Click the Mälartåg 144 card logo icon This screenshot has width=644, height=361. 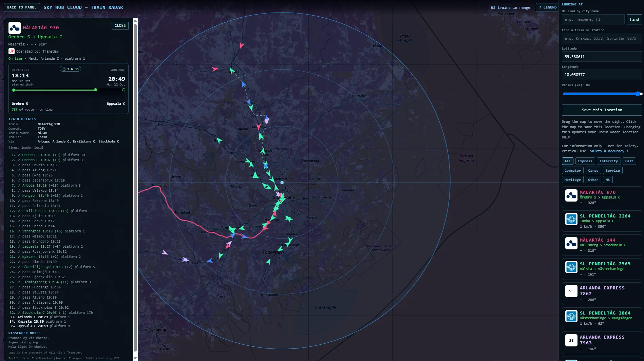pyautogui.click(x=571, y=243)
